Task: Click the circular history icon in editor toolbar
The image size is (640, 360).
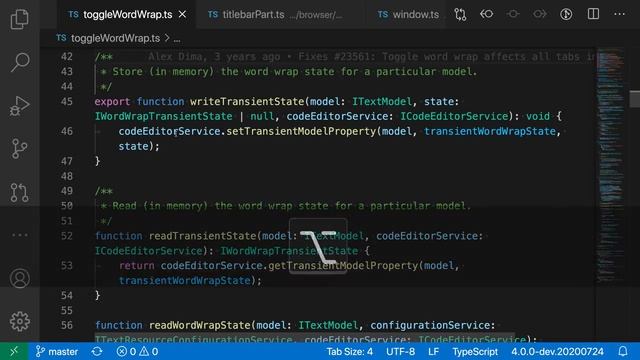Action: tap(566, 14)
